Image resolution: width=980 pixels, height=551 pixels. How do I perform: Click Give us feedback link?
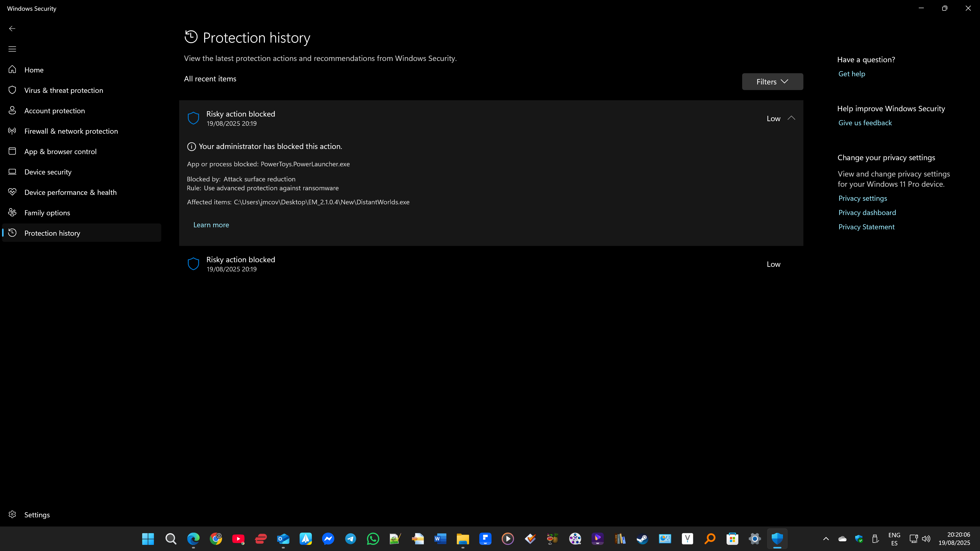coord(865,123)
